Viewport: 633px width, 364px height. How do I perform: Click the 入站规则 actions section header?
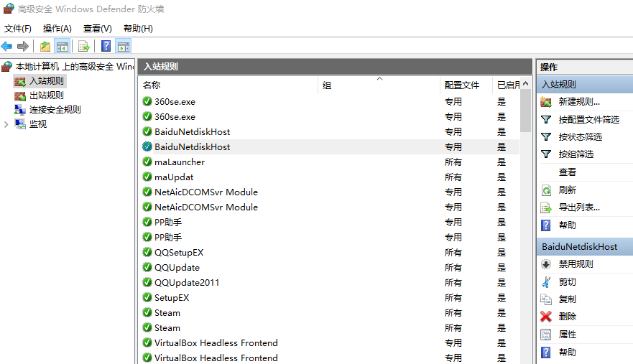[585, 85]
